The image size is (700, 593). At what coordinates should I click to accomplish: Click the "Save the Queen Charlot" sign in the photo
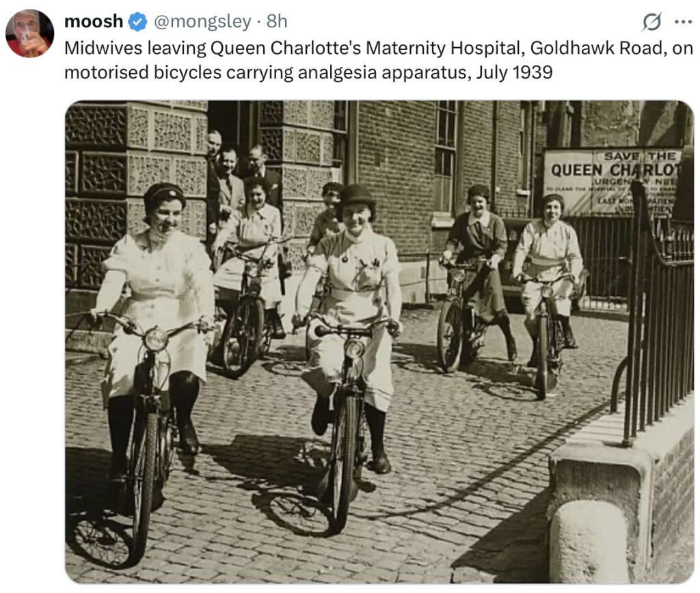pyautogui.click(x=612, y=182)
